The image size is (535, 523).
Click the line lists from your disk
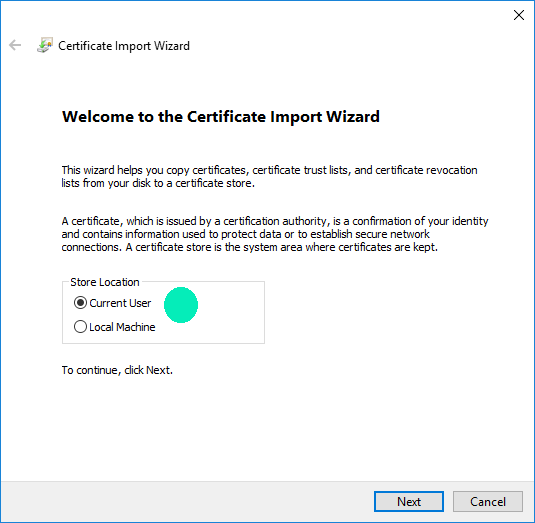158,183
